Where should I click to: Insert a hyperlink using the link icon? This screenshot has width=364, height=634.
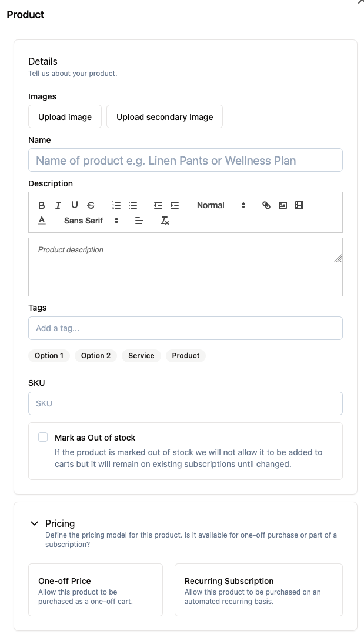pyautogui.click(x=266, y=205)
